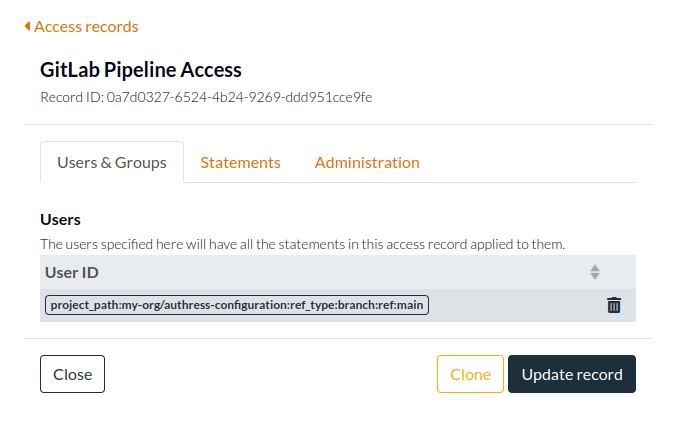Open the Statements tab
This screenshot has height=428, width=675.
(240, 162)
